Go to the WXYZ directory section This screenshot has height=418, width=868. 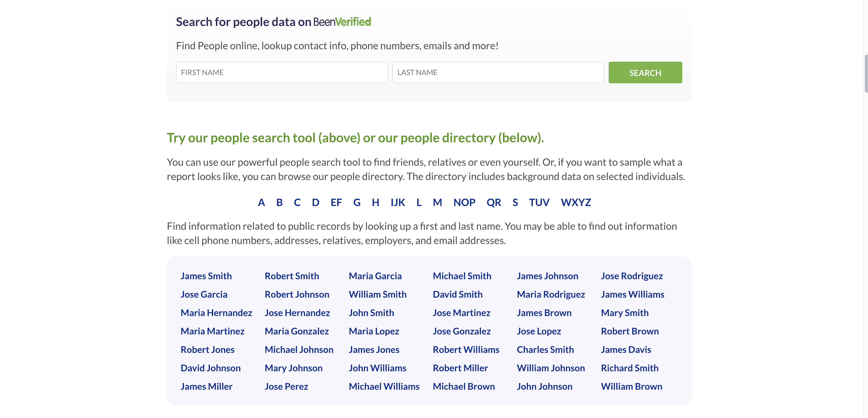[x=576, y=202]
